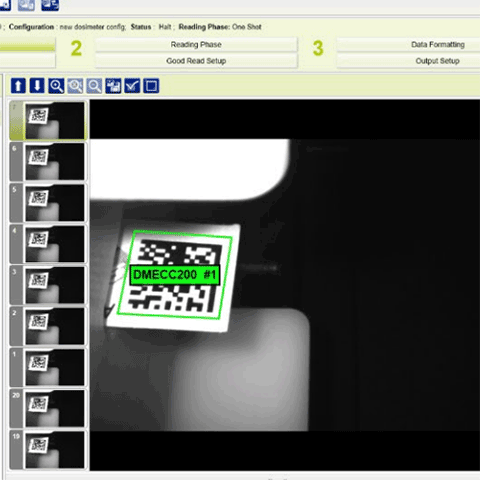480x480 pixels.
Task: Click the square frame toolbar icon
Action: point(151,86)
